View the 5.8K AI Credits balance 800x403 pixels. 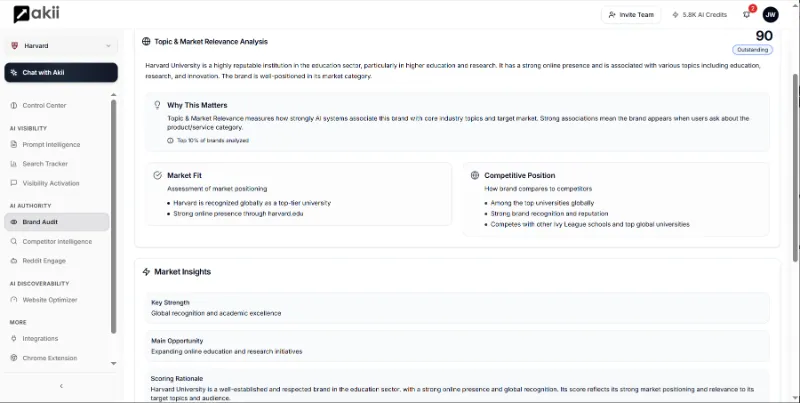tap(700, 15)
